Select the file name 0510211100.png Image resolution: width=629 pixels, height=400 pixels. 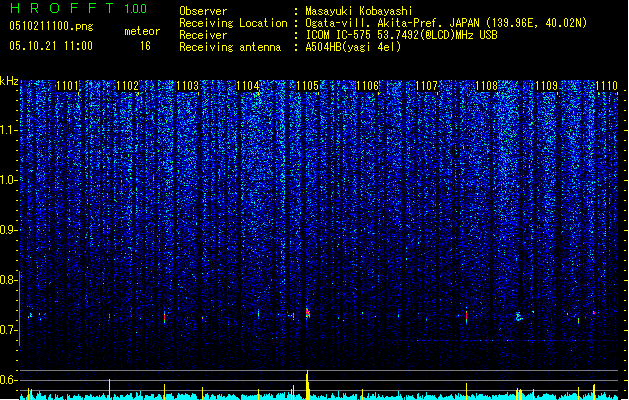51,26
